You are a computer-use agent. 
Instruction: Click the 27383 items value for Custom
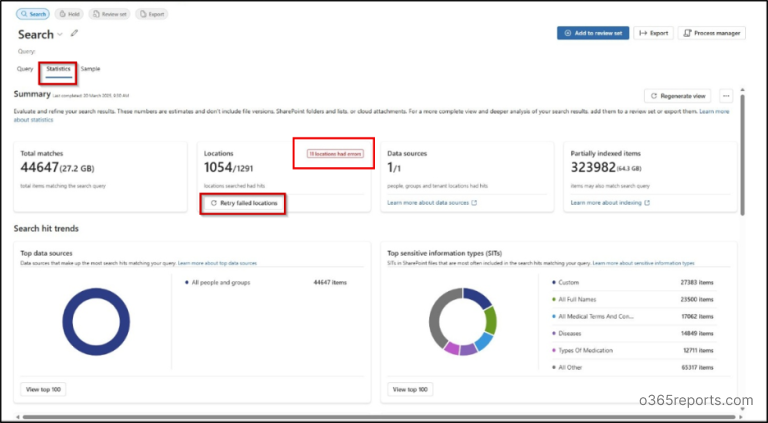[x=697, y=282]
